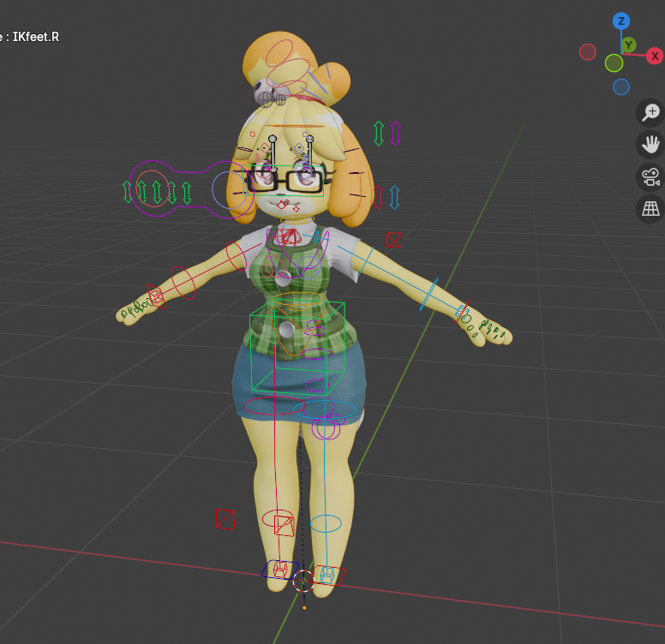Viewport: 665px width, 644px height.
Task: Select the red knee ellipse control
Action: tap(278, 519)
